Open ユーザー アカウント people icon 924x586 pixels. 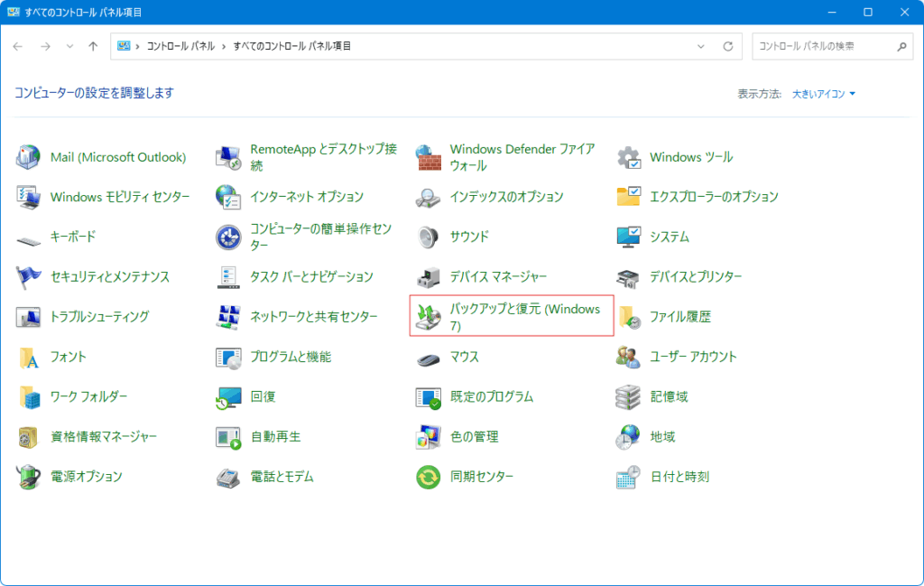(628, 357)
